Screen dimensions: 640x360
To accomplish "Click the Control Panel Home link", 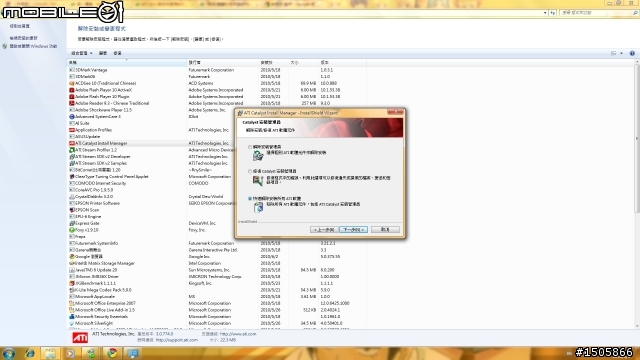I will coord(20,26).
